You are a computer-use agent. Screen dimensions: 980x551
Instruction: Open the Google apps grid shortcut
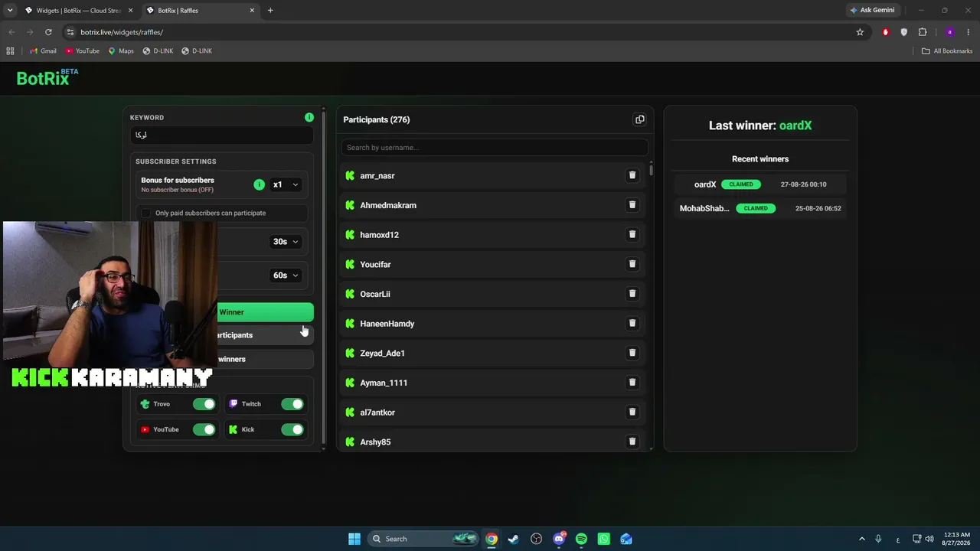point(10,51)
